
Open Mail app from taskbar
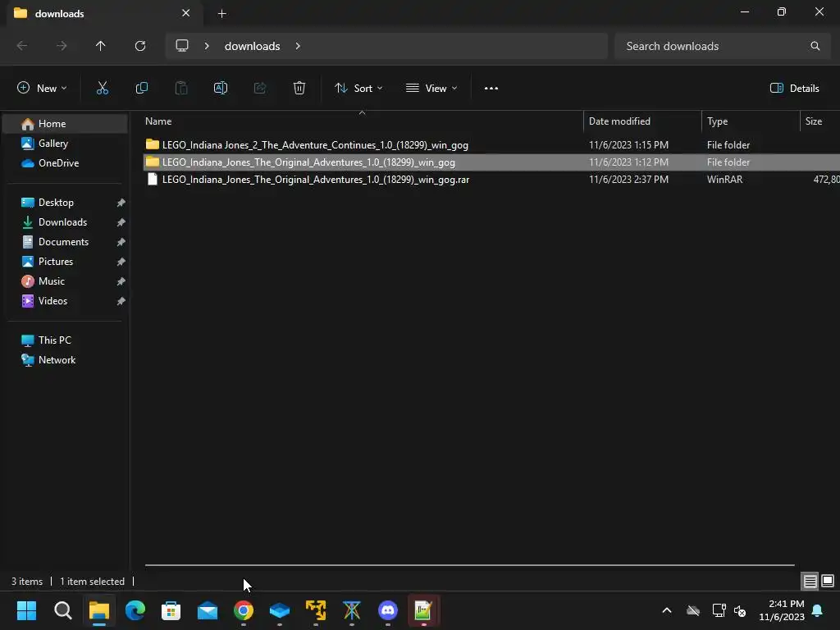coord(208,610)
